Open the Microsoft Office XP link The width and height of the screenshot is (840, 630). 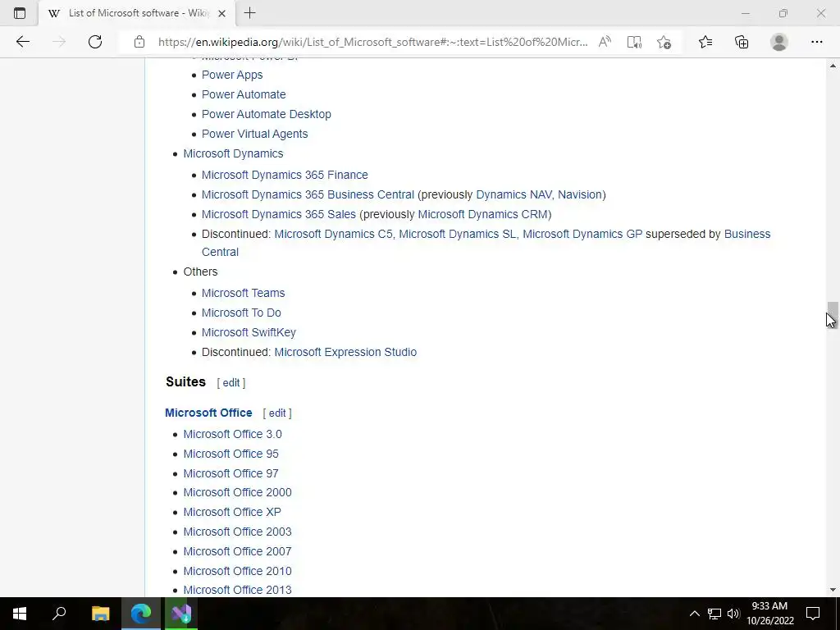pyautogui.click(x=232, y=512)
